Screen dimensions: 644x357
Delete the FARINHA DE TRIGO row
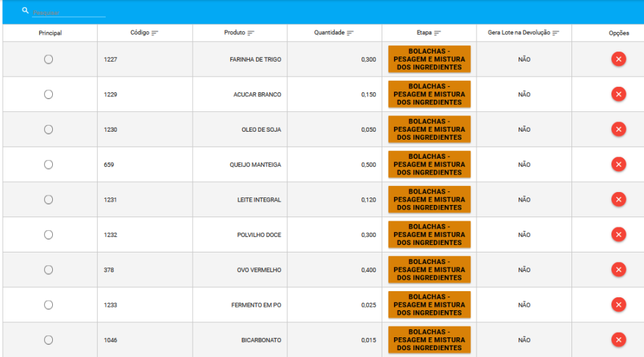pyautogui.click(x=618, y=59)
